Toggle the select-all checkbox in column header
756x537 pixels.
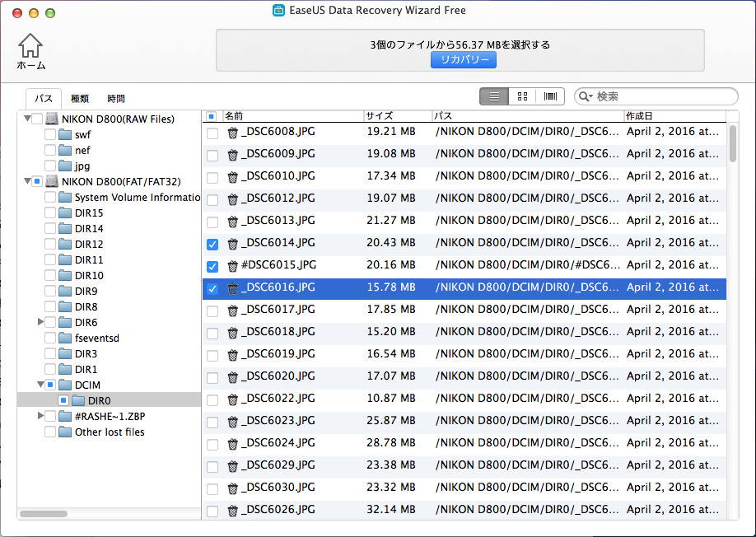(212, 115)
